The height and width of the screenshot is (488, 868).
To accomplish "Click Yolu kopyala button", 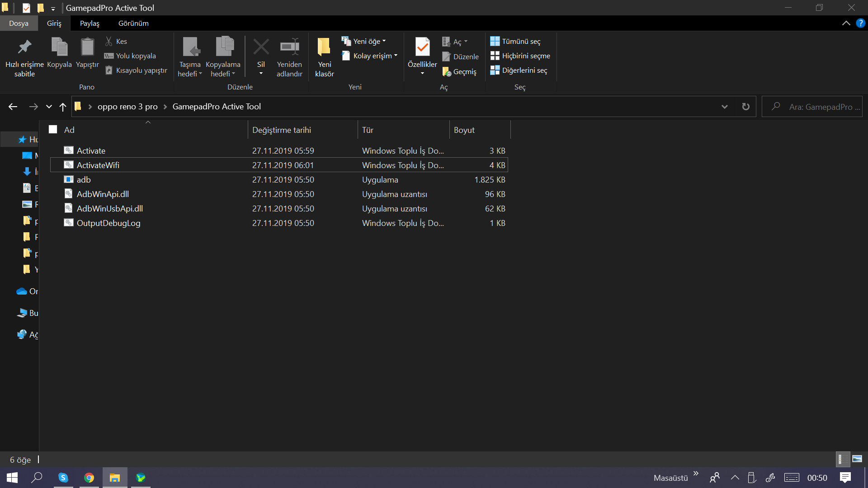I will 131,56.
